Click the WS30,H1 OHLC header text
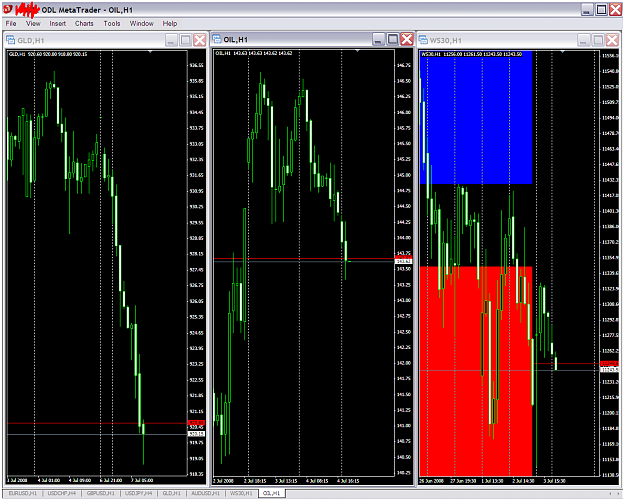 click(472, 54)
